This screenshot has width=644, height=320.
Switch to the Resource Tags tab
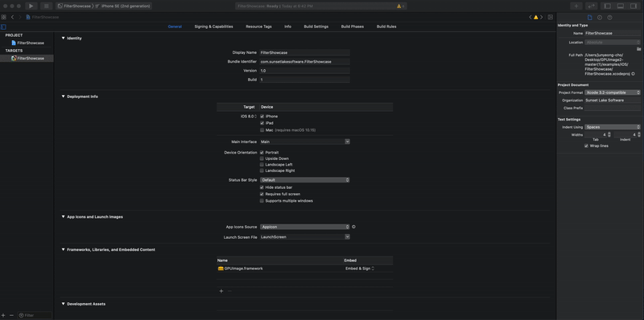click(x=258, y=27)
